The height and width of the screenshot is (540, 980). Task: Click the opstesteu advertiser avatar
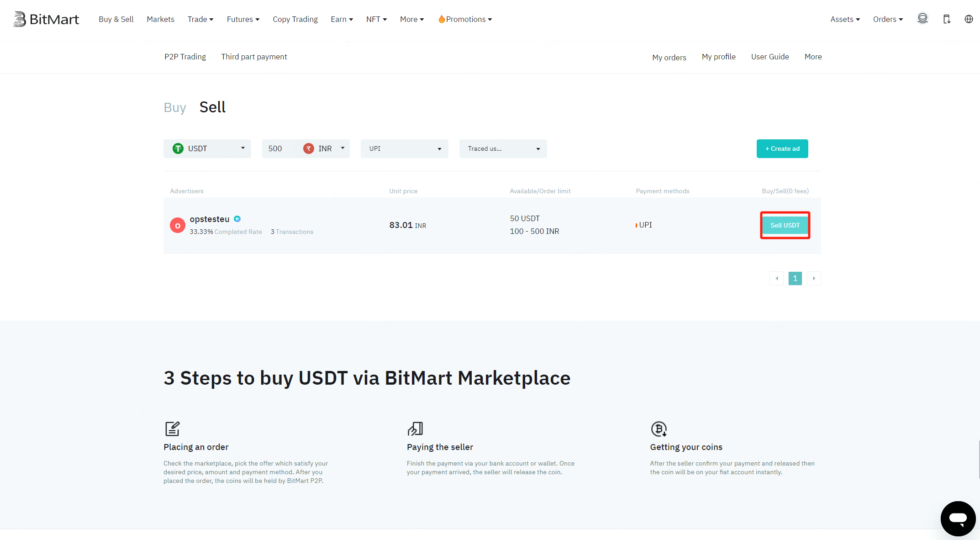tap(178, 225)
